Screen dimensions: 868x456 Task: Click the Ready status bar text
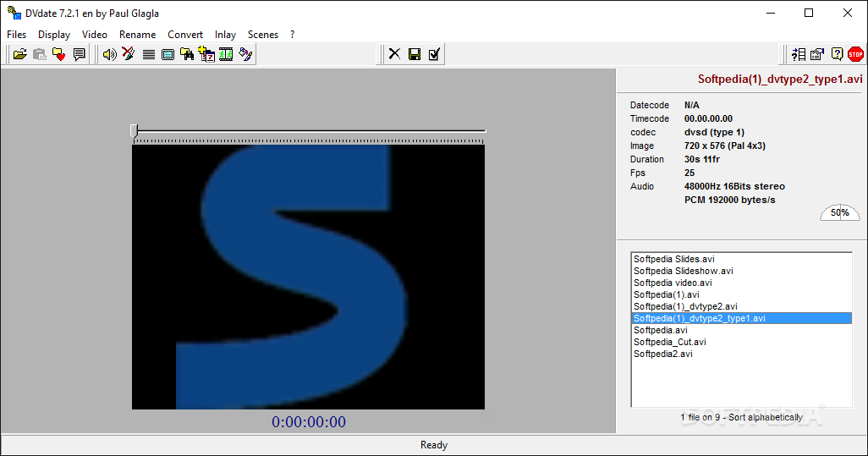(433, 445)
